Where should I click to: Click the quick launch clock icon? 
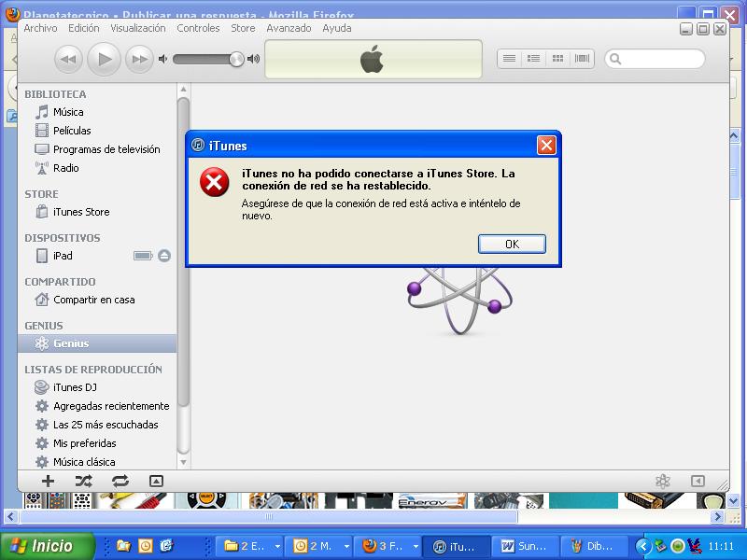[145, 546]
